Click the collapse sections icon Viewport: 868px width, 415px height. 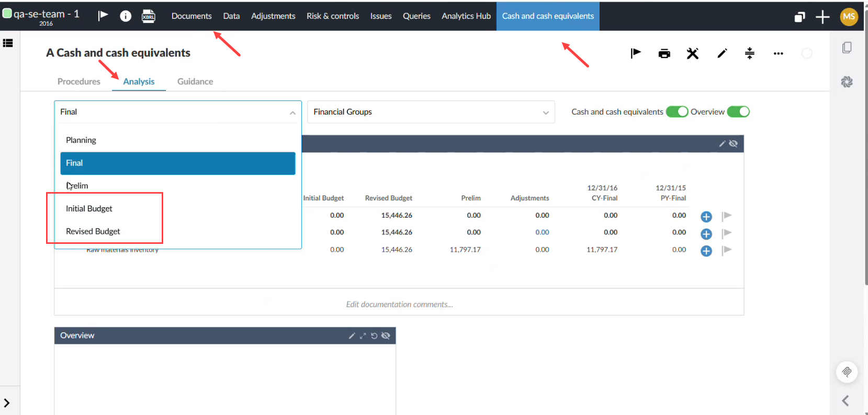pos(750,53)
